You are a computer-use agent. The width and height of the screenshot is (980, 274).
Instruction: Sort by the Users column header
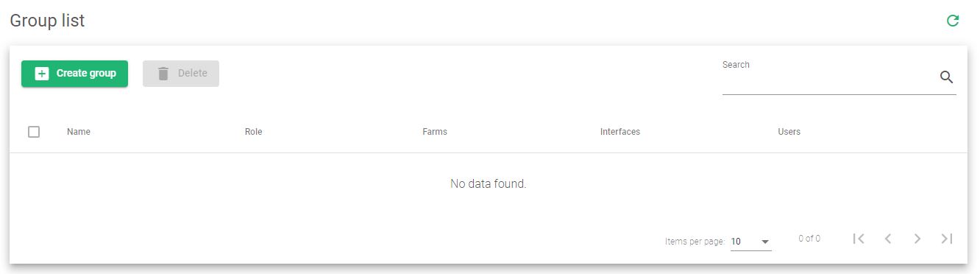pos(789,132)
